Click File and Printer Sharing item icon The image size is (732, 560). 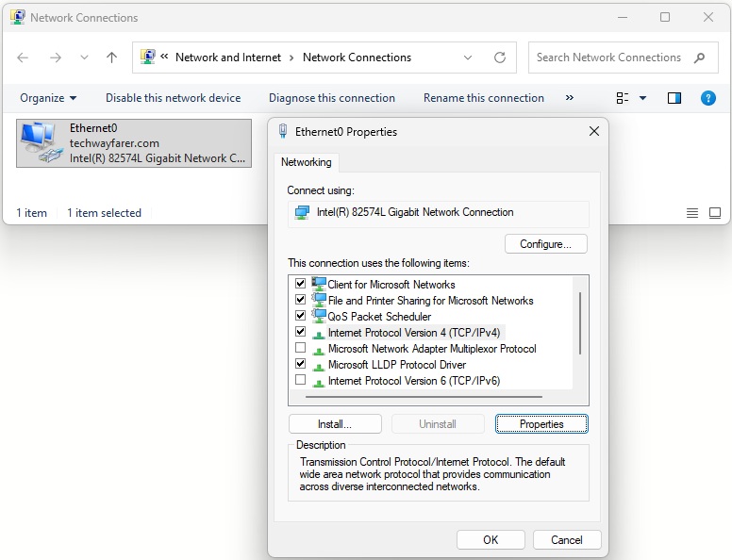coord(319,300)
